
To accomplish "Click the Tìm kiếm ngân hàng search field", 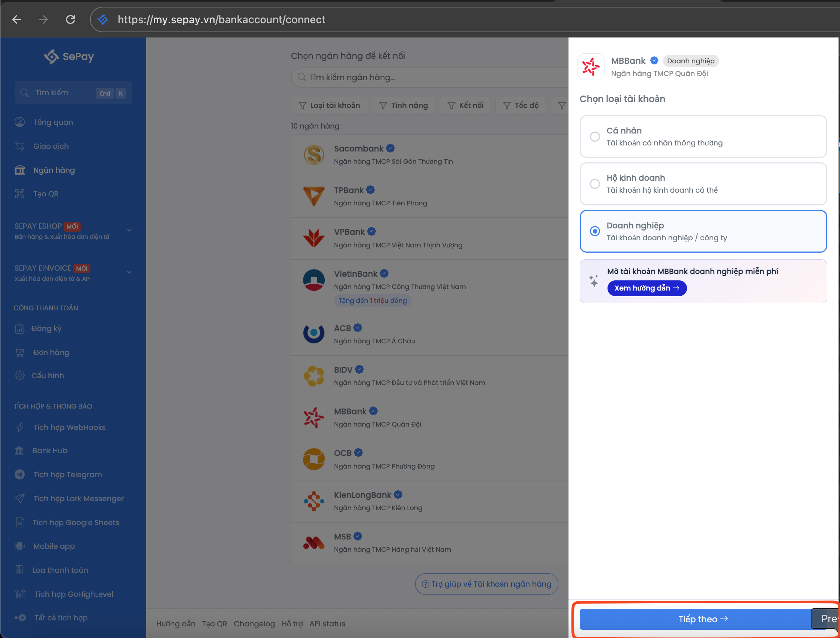I will point(429,78).
